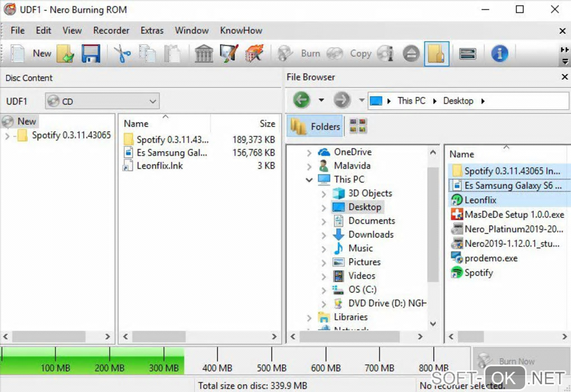The height and width of the screenshot is (392, 571).
Task: Toggle the Folders pane button
Action: click(315, 126)
